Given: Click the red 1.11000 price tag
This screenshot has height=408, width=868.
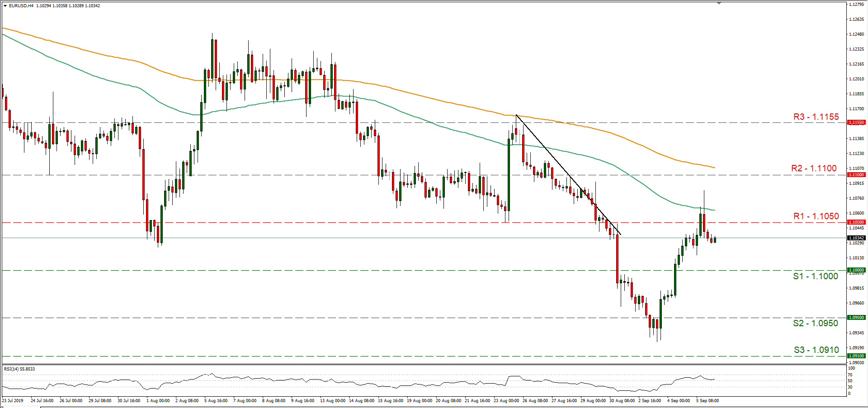Looking at the screenshot, I should pyautogui.click(x=856, y=175).
